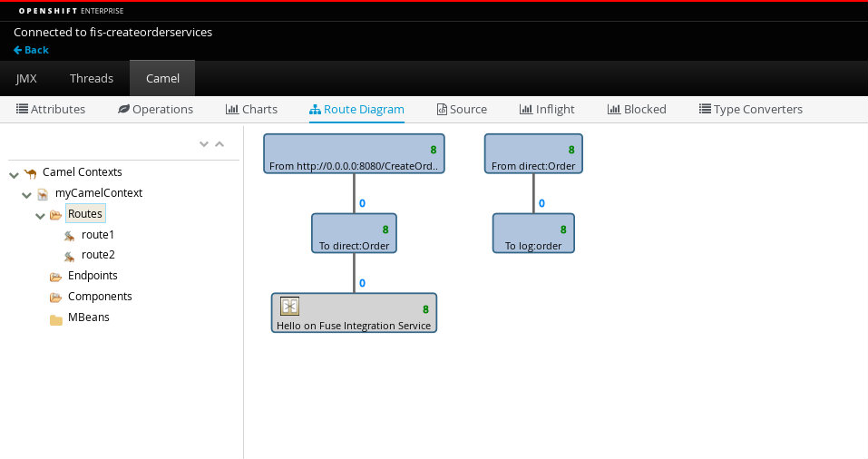This screenshot has width=868, height=459.
Task: Click the camel icon beside Camel Contexts
Action: [x=31, y=173]
